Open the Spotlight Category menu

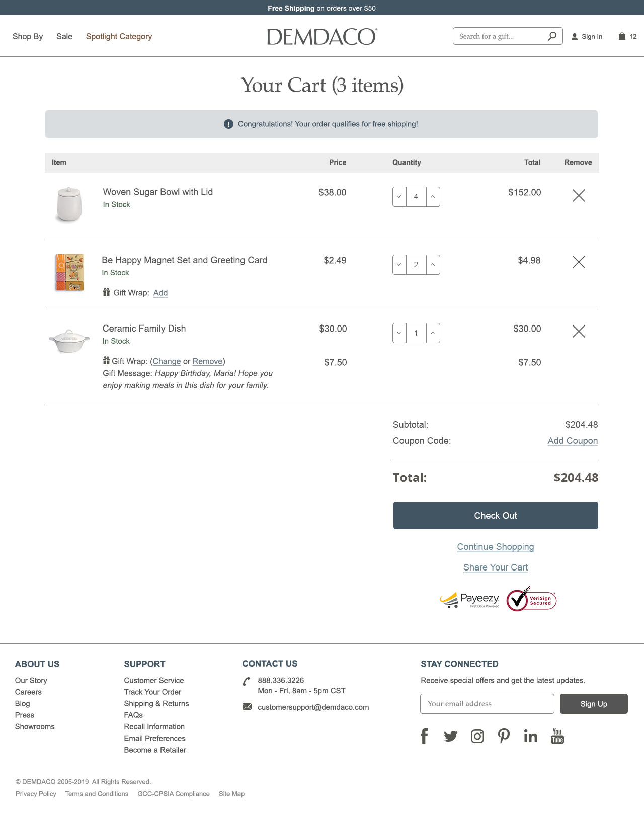[119, 36]
